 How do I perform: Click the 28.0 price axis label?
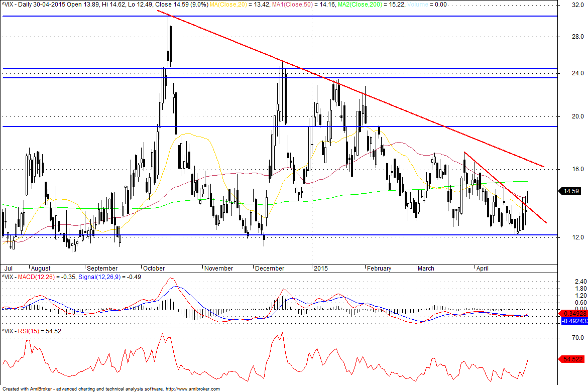click(x=578, y=36)
